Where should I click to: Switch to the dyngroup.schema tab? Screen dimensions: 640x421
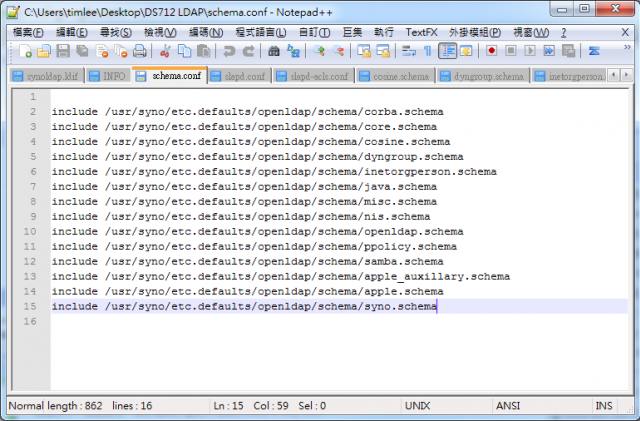tap(483, 76)
